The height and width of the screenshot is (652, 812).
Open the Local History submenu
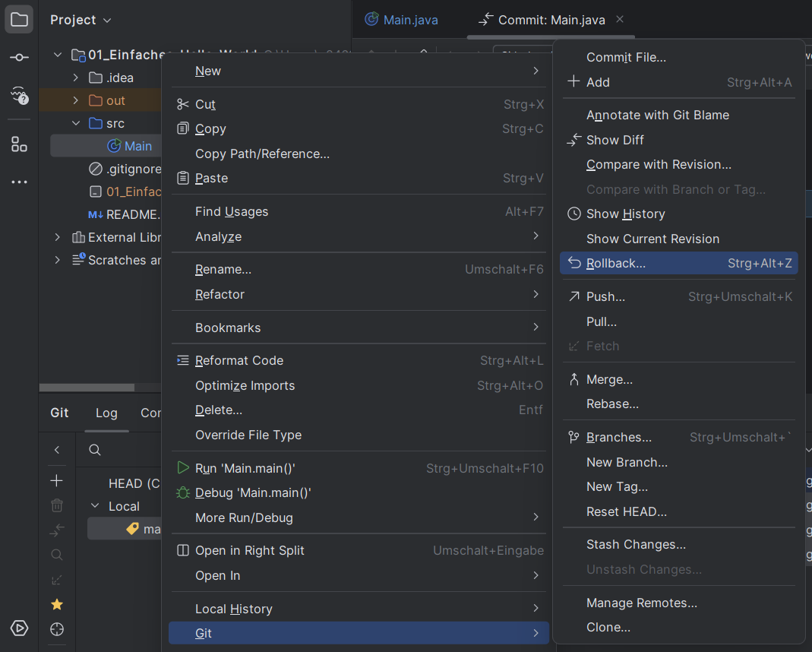(x=359, y=609)
